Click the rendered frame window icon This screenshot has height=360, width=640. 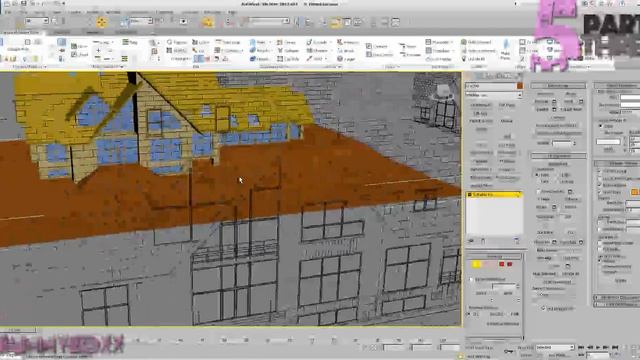pyautogui.click(x=396, y=22)
